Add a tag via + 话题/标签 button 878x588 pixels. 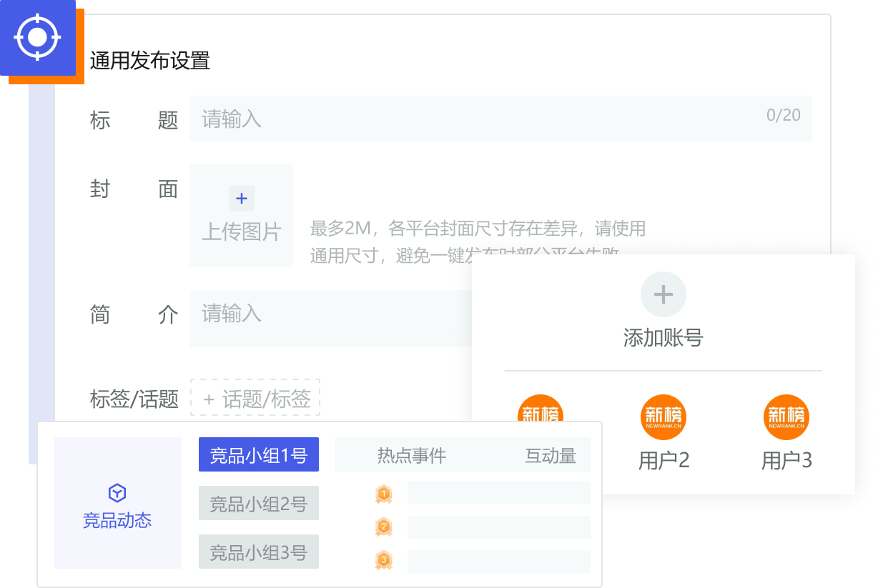(255, 398)
